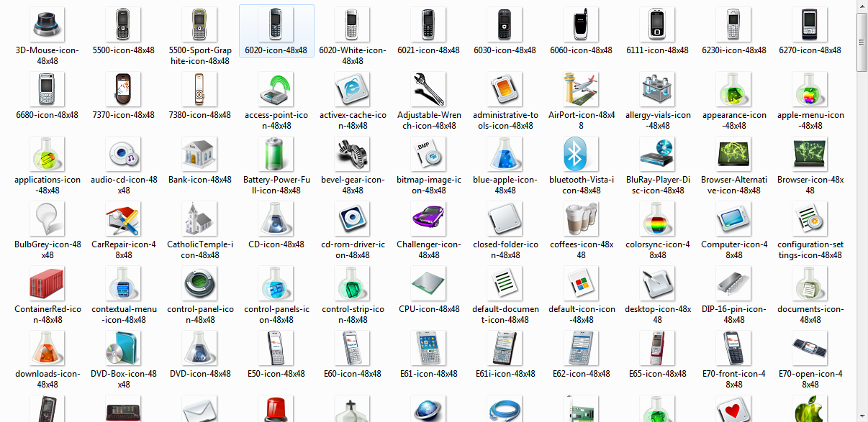The width and height of the screenshot is (868, 422).
Task: Click the coffees-icon-48x48 file
Action: (x=582, y=219)
